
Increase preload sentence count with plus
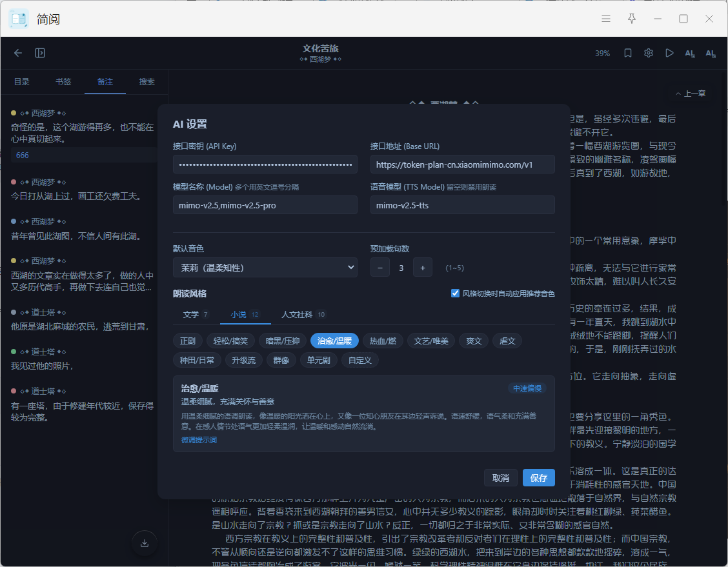[423, 268]
